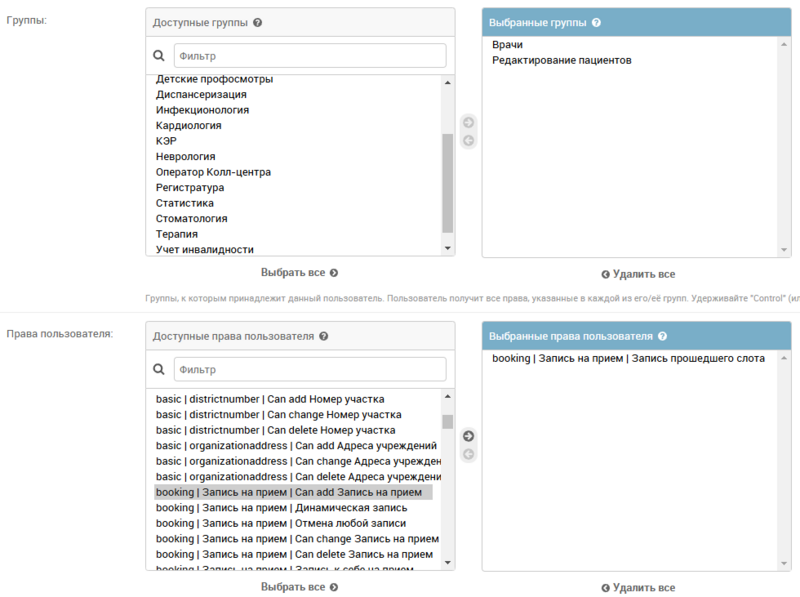Select Врачи in selected groups

coord(507,44)
